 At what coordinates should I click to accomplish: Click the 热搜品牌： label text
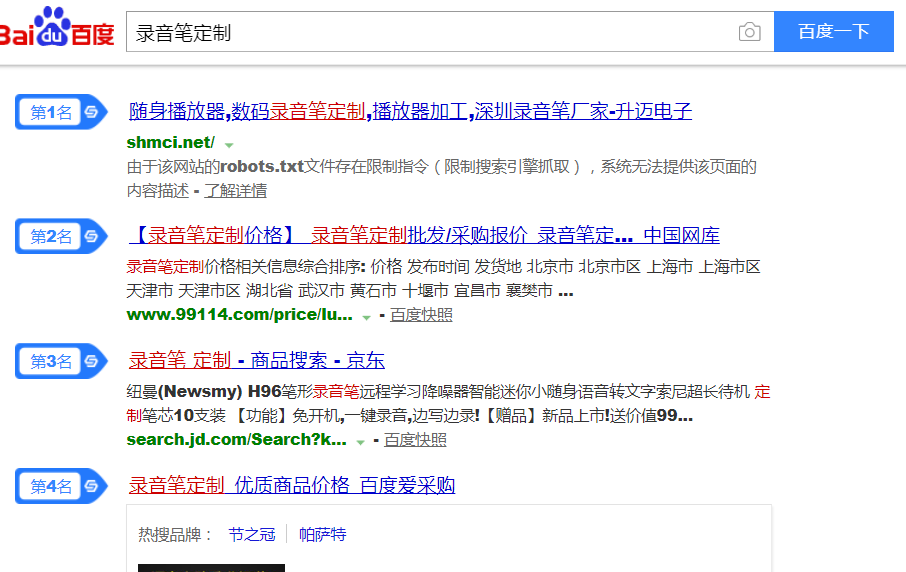pos(175,534)
